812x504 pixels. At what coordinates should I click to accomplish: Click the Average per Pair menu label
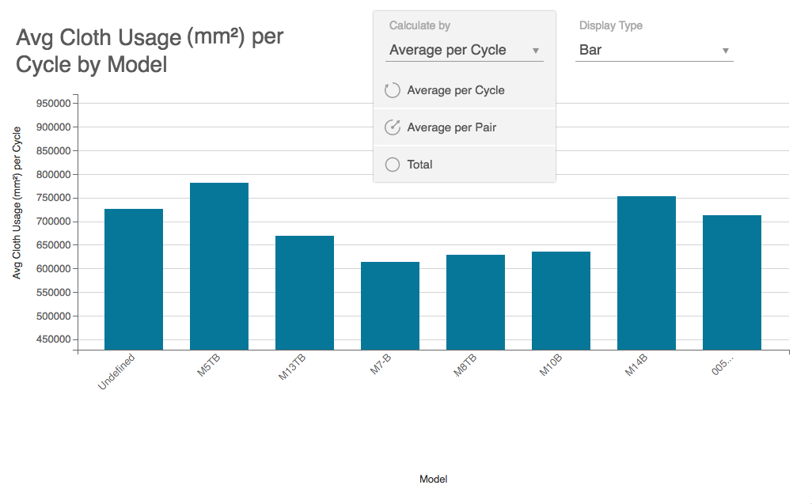coord(452,127)
